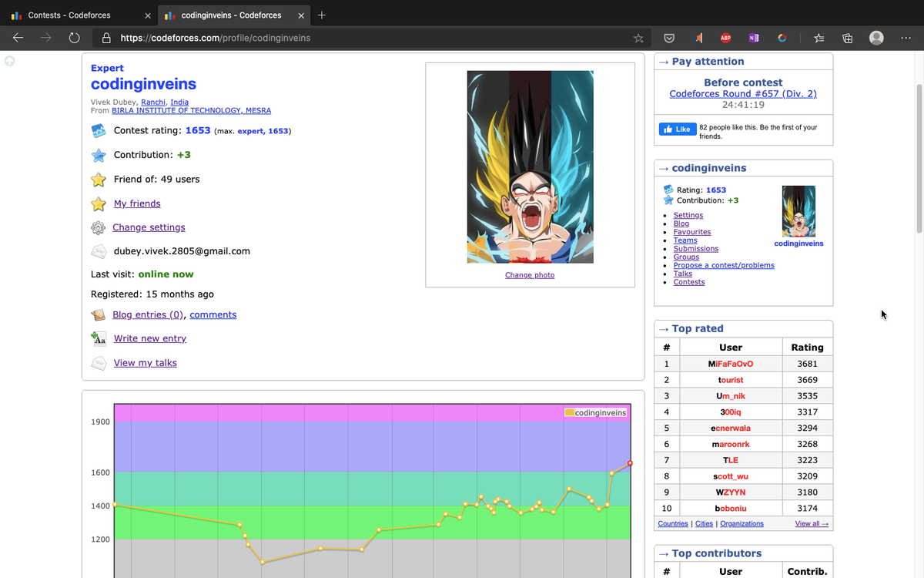Open Settings in sidebar user menu
Viewport: 924px width, 578px height.
coord(688,215)
